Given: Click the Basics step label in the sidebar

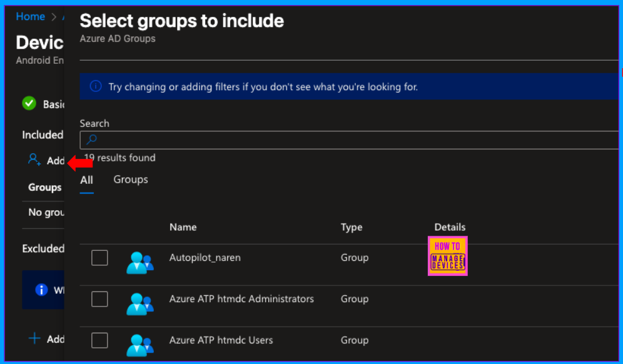Looking at the screenshot, I should [54, 104].
